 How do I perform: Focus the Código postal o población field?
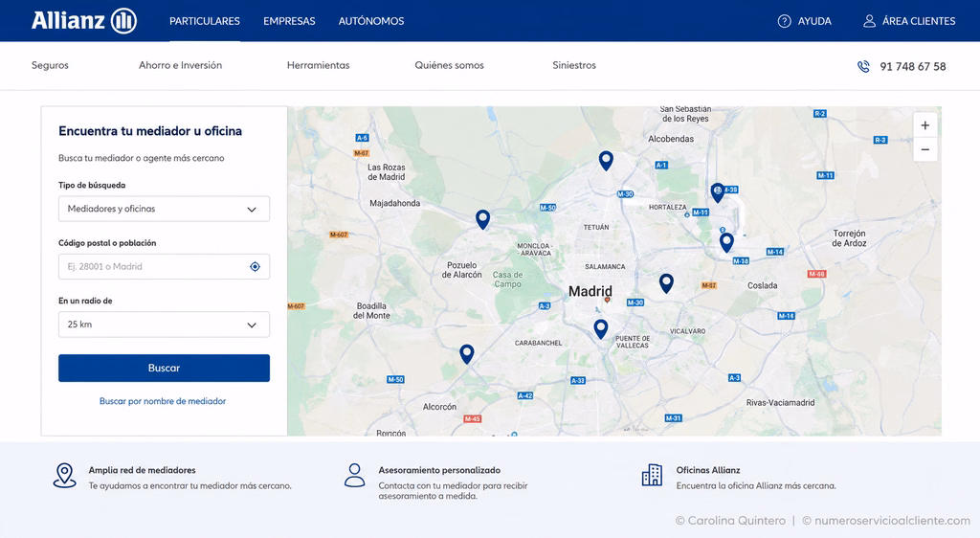[164, 267]
